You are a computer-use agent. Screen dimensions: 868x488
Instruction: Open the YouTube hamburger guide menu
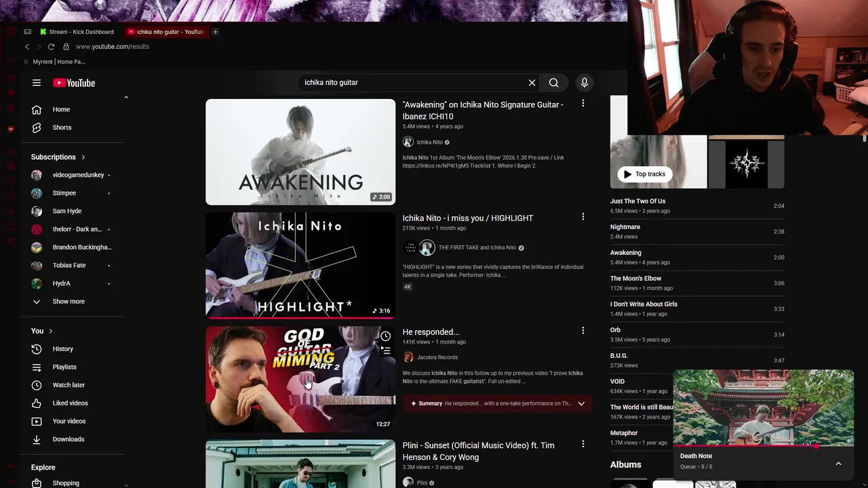[37, 83]
